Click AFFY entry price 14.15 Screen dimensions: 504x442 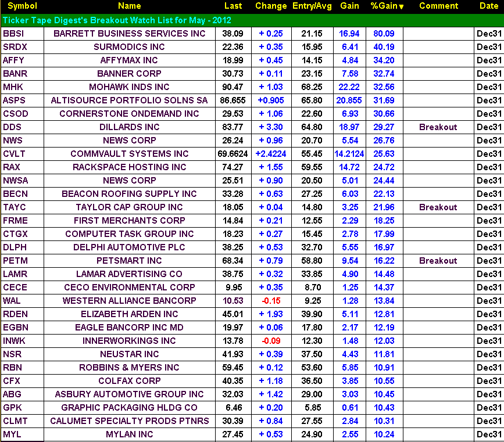coord(312,60)
